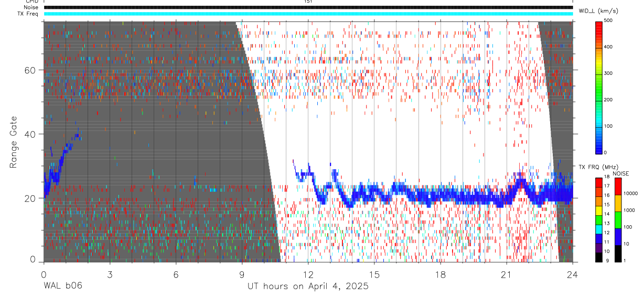Image resolution: width=644 pixels, height=297 pixels.
Task: Click the 'TX FRQ (MHz)' legend title
Action: point(598,167)
